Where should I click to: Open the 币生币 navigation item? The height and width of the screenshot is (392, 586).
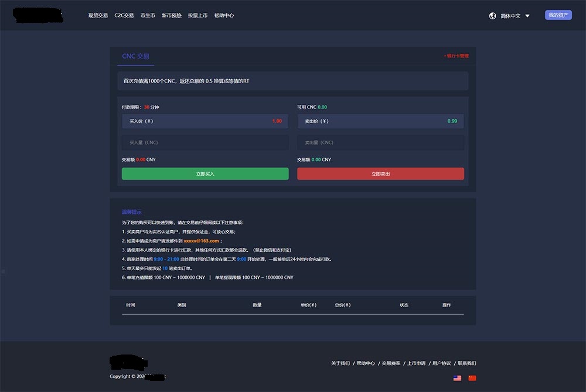[x=148, y=16]
